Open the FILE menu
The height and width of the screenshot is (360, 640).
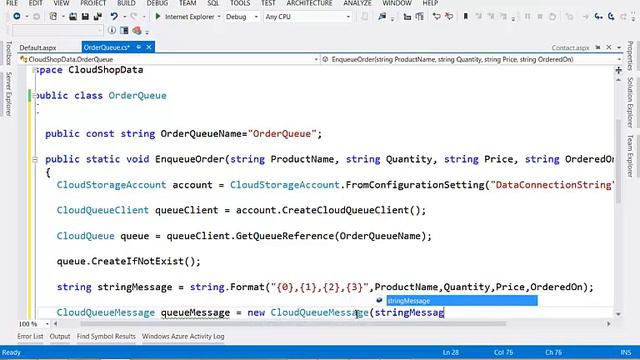pyautogui.click(x=12, y=3)
